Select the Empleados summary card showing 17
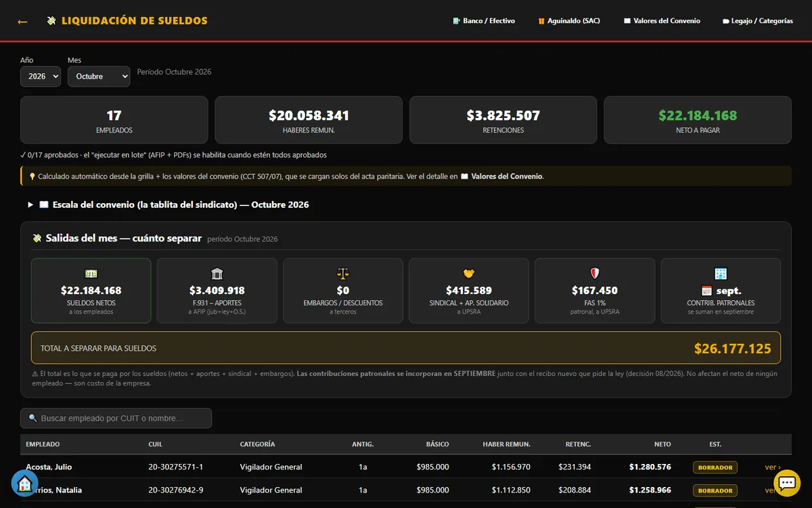The height and width of the screenshot is (508, 812). (x=114, y=120)
